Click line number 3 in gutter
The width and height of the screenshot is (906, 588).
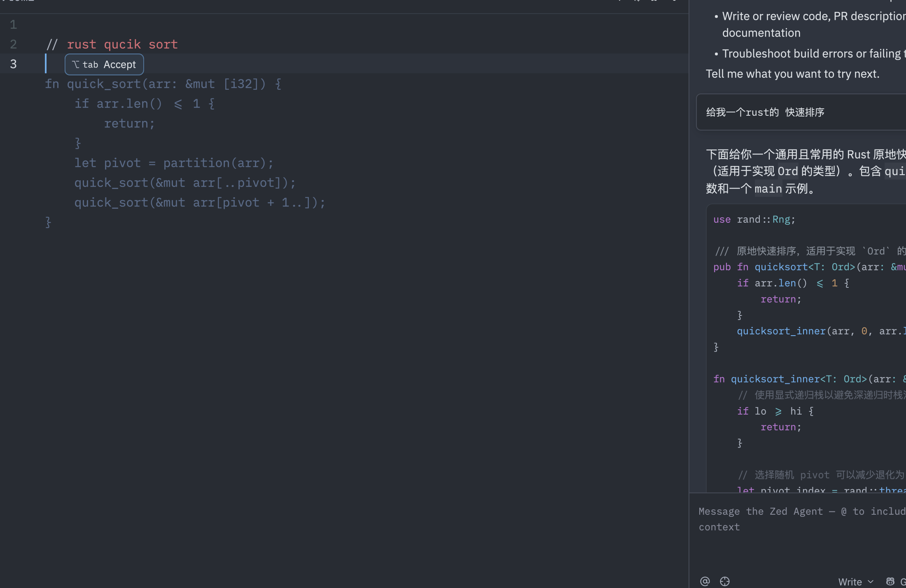pyautogui.click(x=14, y=64)
